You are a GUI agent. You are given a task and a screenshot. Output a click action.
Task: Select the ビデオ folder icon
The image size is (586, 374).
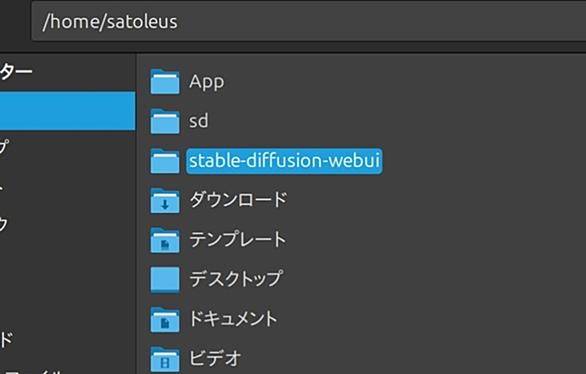click(x=165, y=359)
